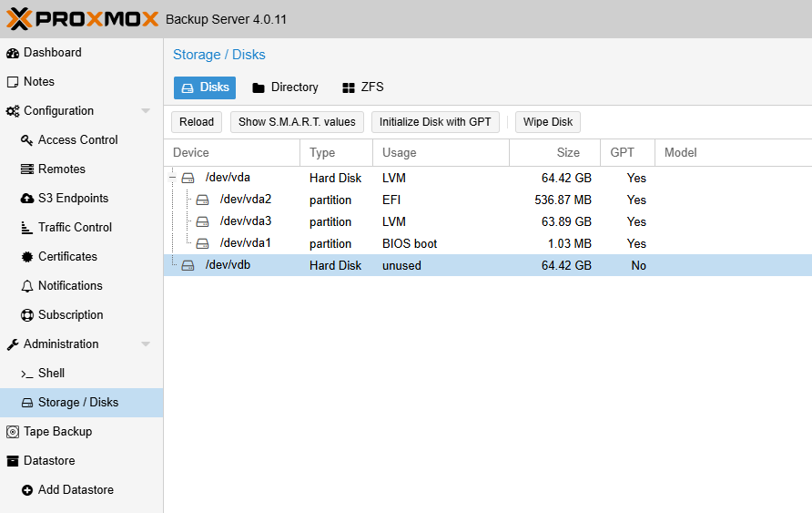This screenshot has height=513, width=812.
Task: Open the ZFS tab
Action: point(362,87)
